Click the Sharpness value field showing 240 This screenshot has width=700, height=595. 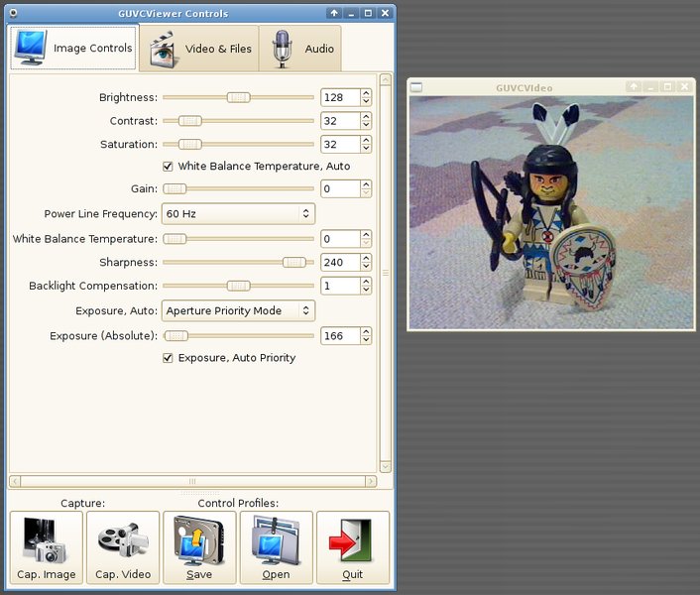[341, 262]
